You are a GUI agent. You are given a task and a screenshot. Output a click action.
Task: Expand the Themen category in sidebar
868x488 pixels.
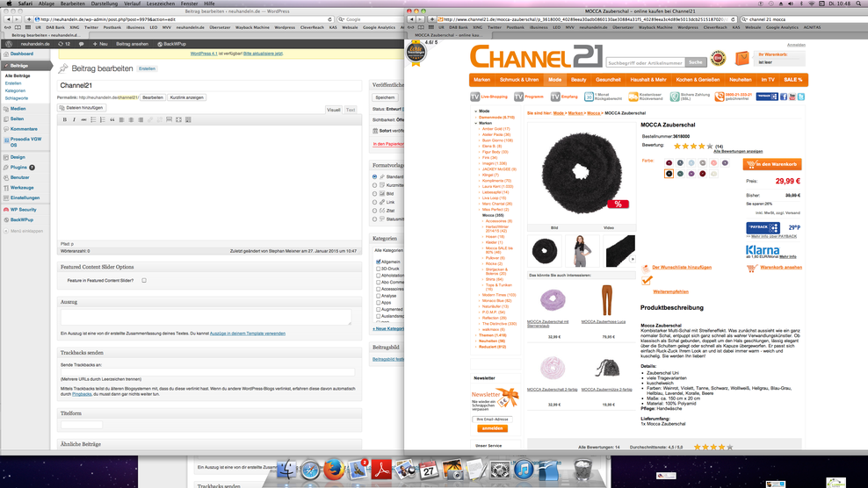click(x=476, y=335)
